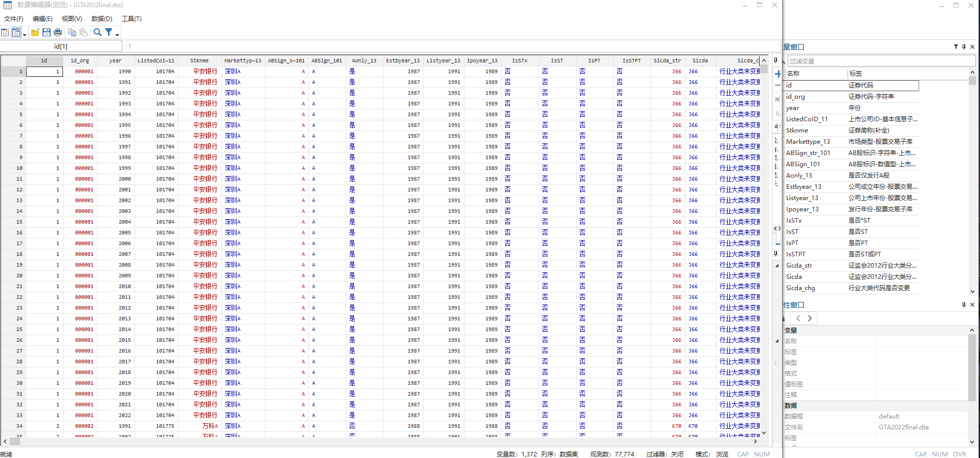Viewport: 980px width, 458px height.
Task: Filter the variables panel with funnel icon
Action: click(x=955, y=47)
